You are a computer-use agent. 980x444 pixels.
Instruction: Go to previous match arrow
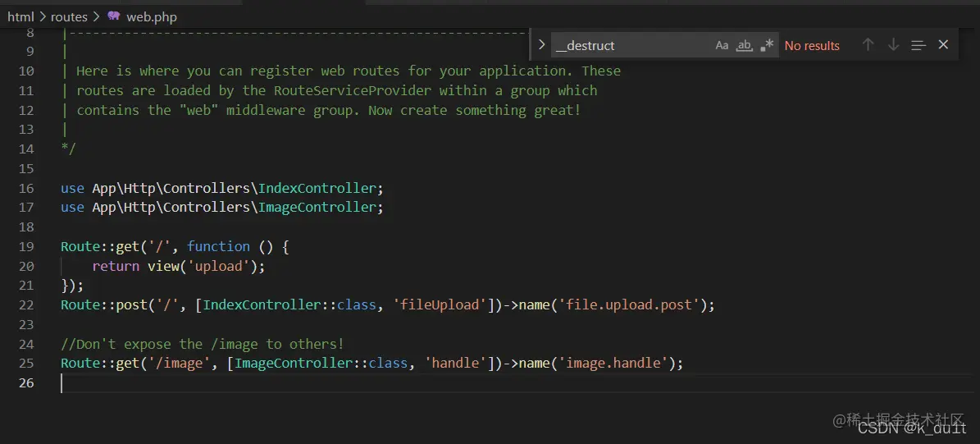pyautogui.click(x=868, y=45)
